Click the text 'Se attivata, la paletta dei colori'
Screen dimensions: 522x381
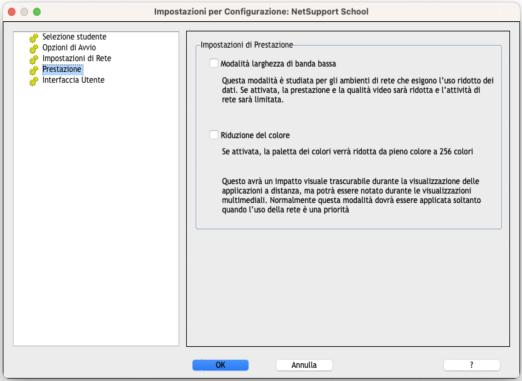347,152
